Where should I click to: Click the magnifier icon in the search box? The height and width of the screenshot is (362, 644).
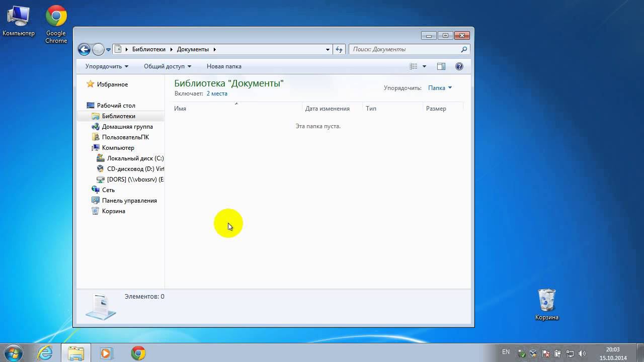click(464, 49)
